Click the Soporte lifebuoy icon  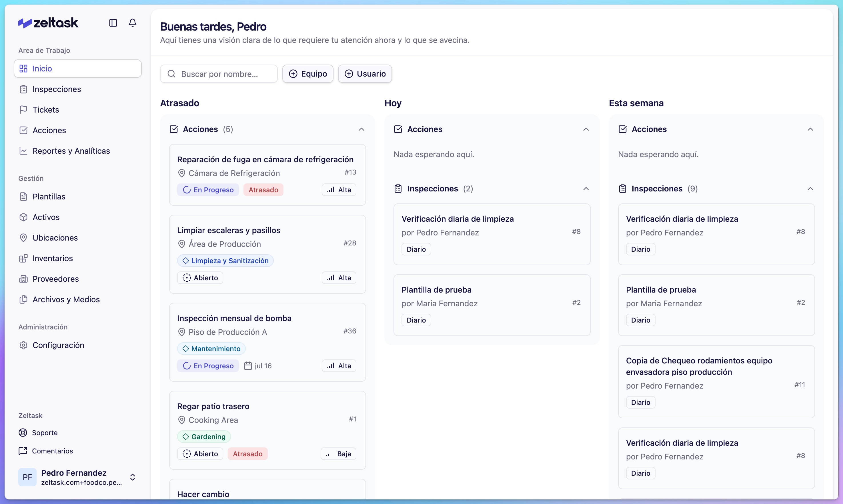(23, 432)
